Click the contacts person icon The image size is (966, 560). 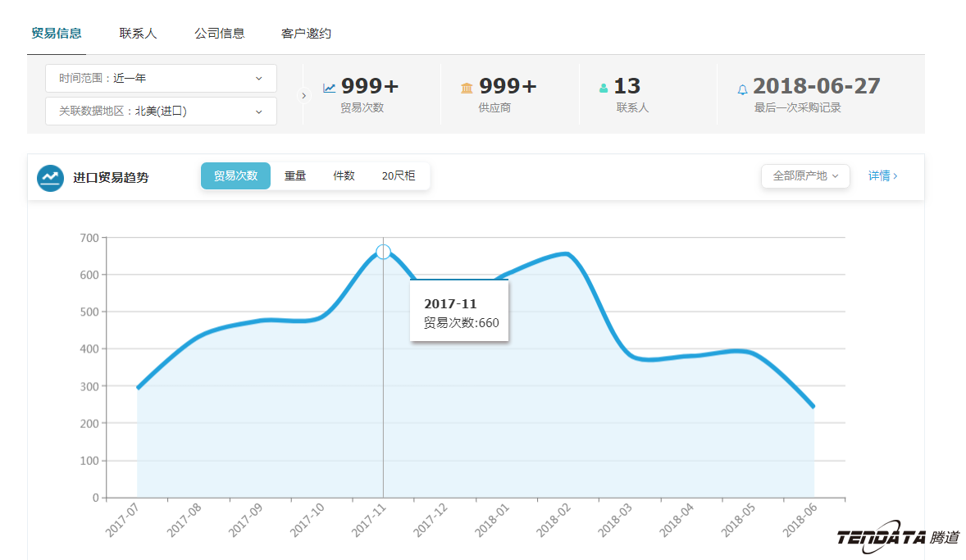coord(604,89)
